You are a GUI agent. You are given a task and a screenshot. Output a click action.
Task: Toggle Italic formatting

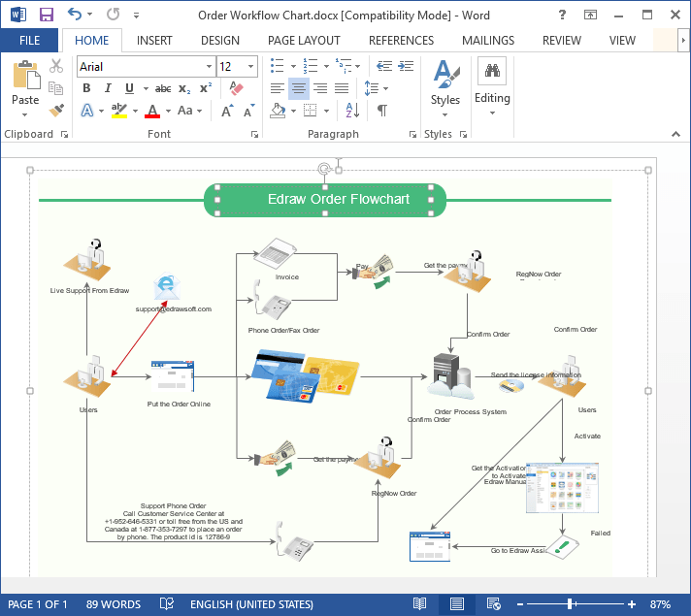tap(108, 88)
